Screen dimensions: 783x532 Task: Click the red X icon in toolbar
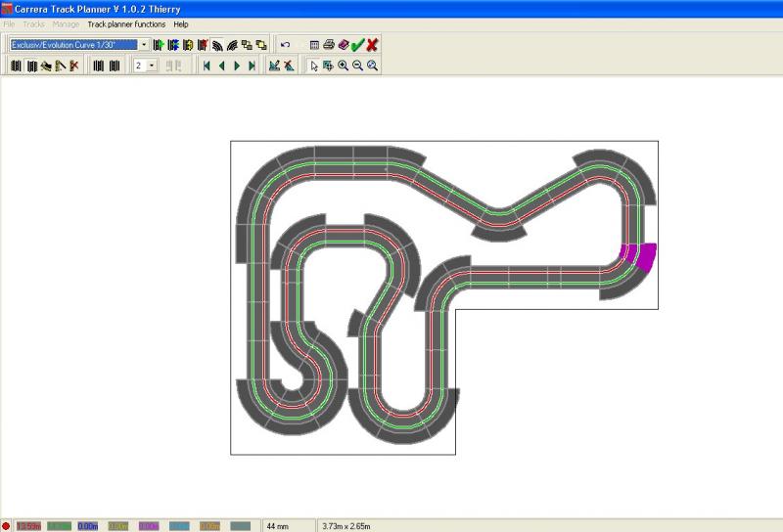(x=373, y=45)
